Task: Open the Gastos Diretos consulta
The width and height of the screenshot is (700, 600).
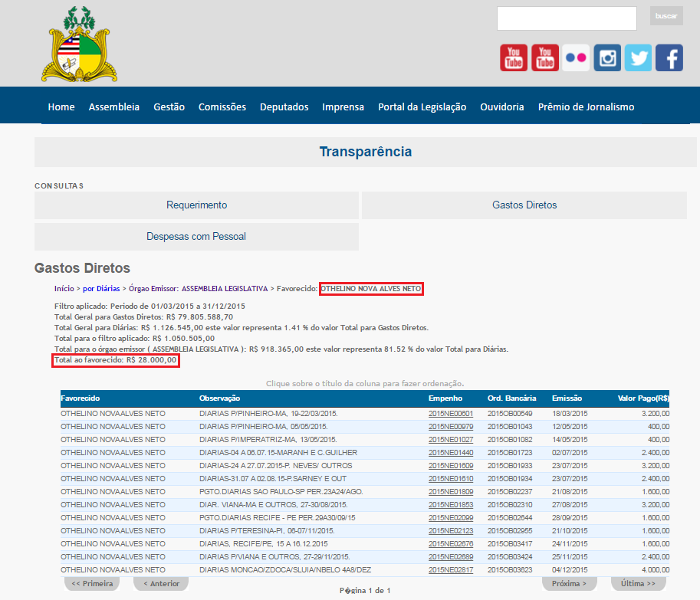Action: pyautogui.click(x=524, y=205)
